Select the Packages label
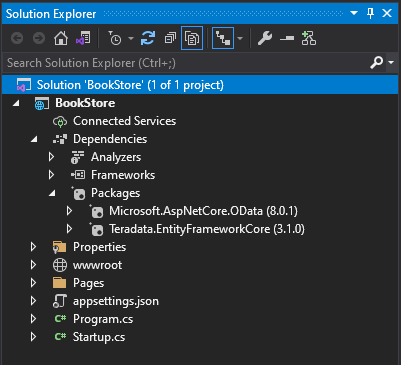401x365 pixels. point(116,193)
